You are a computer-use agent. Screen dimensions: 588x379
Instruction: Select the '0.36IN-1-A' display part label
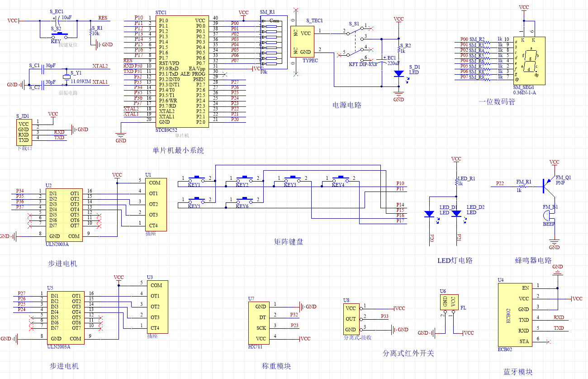(x=525, y=92)
